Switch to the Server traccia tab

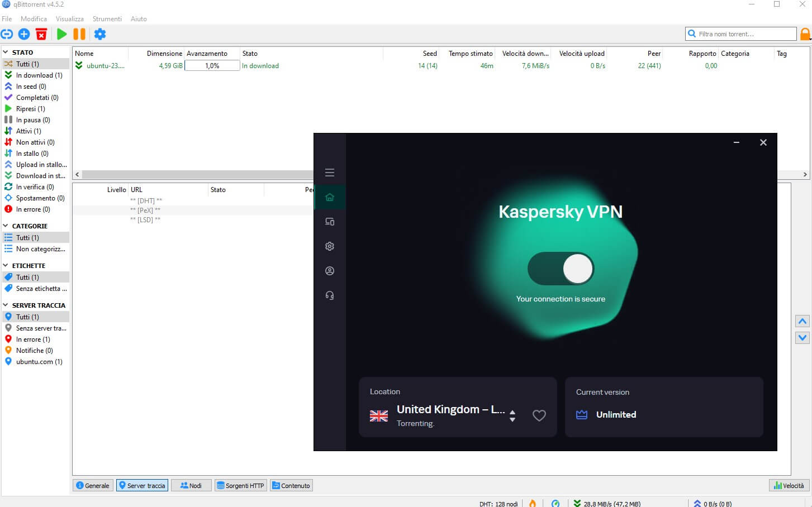[x=142, y=485]
